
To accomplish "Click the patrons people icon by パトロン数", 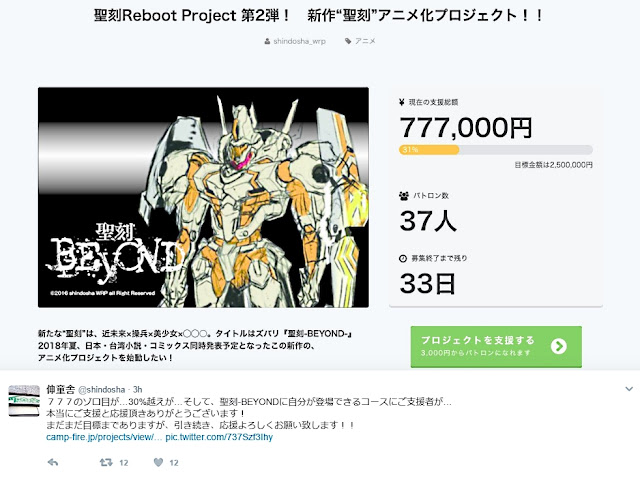I will click(404, 196).
